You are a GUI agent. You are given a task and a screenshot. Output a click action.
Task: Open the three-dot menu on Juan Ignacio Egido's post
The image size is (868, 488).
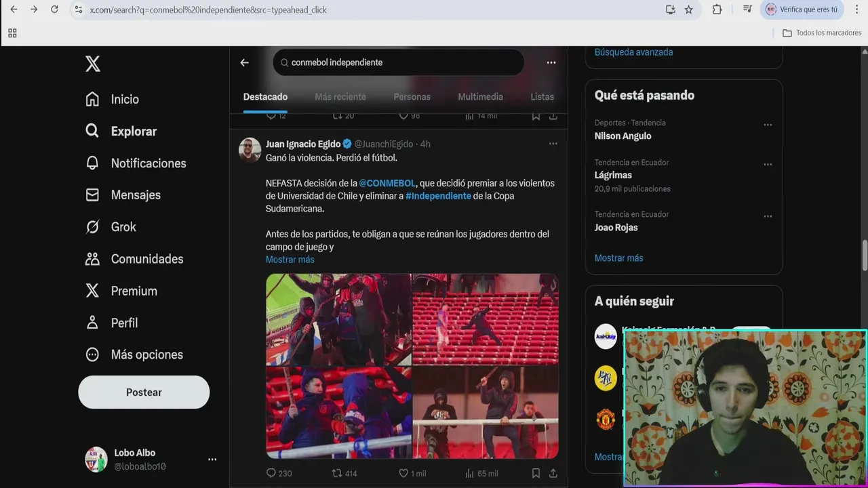[x=553, y=144]
